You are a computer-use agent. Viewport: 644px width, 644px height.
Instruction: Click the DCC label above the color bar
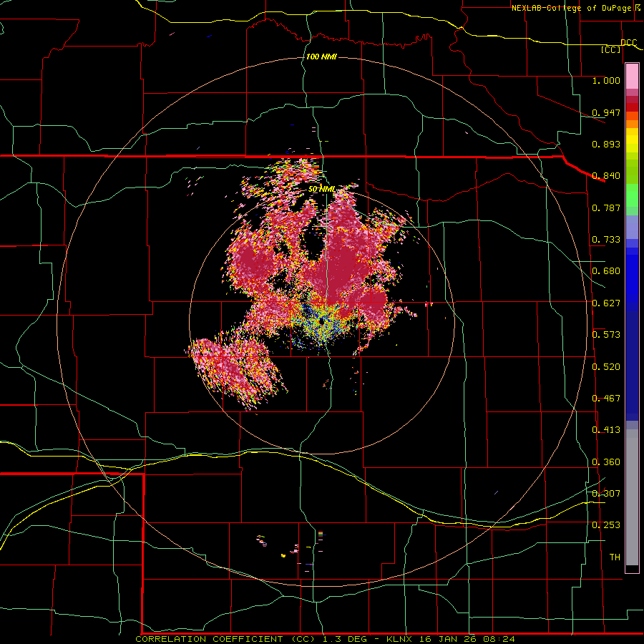(x=628, y=43)
